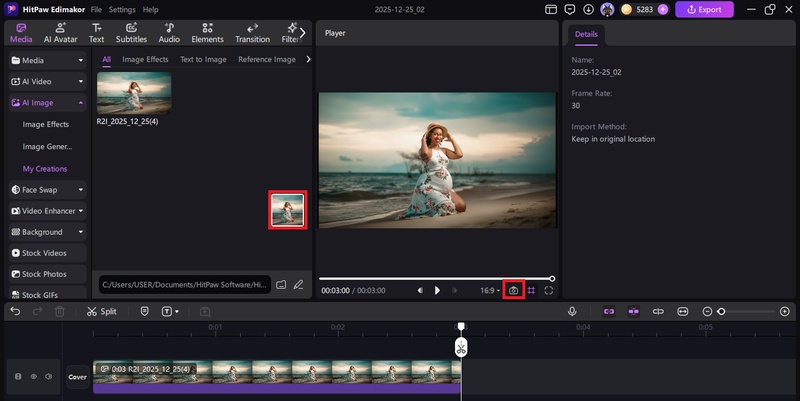Open the folder icon beside file path
The image size is (800, 401).
281,285
